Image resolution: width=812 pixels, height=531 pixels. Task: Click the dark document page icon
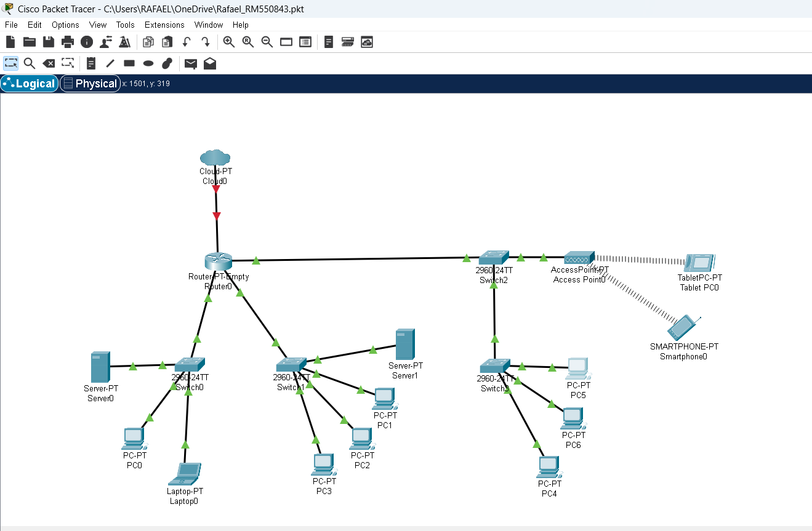(x=329, y=42)
